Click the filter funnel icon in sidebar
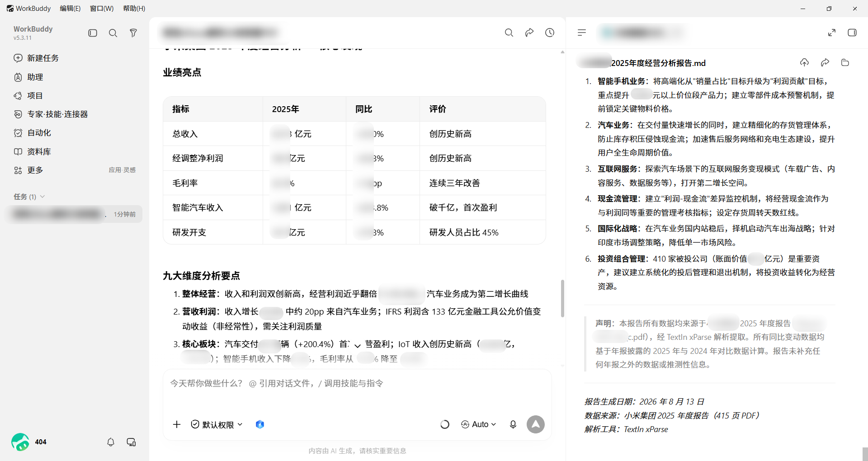Screen dimensions: 868x461 [x=133, y=33]
